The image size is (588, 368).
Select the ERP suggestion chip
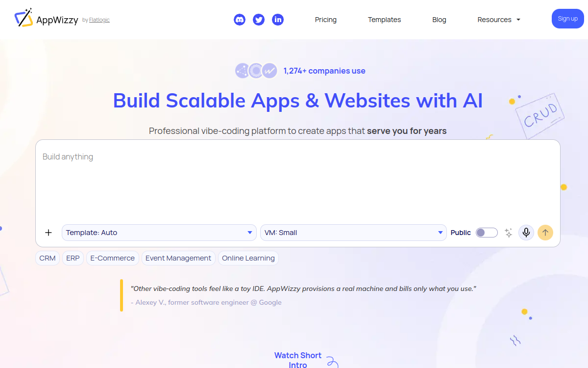(73, 258)
